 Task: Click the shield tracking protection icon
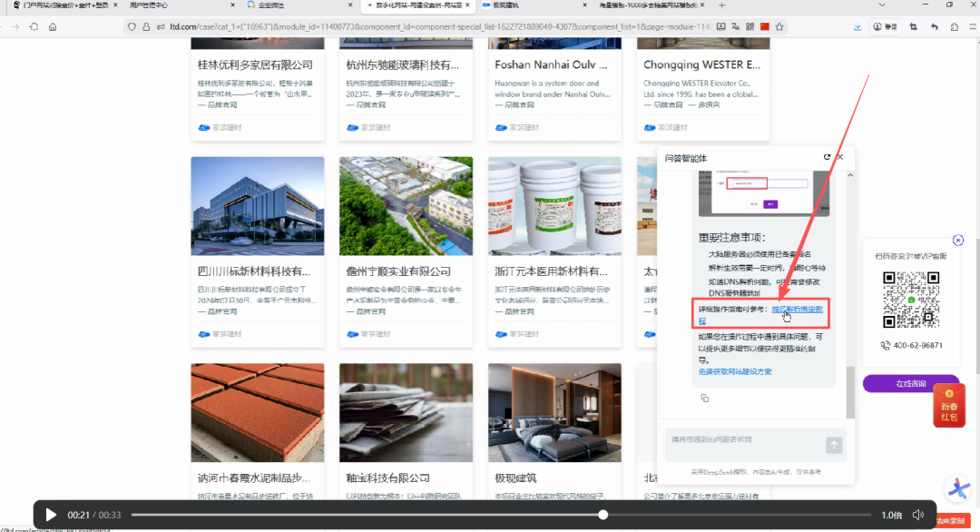pyautogui.click(x=132, y=27)
